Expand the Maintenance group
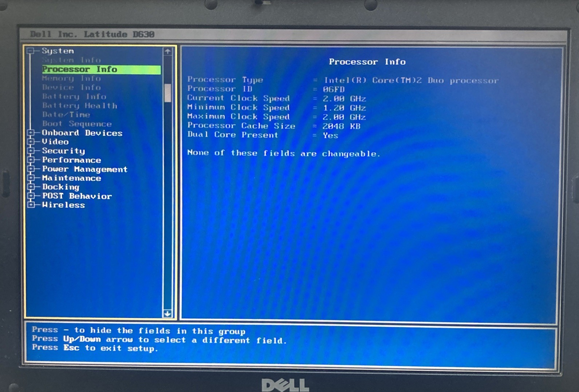The width and height of the screenshot is (579, 392). pos(31,178)
